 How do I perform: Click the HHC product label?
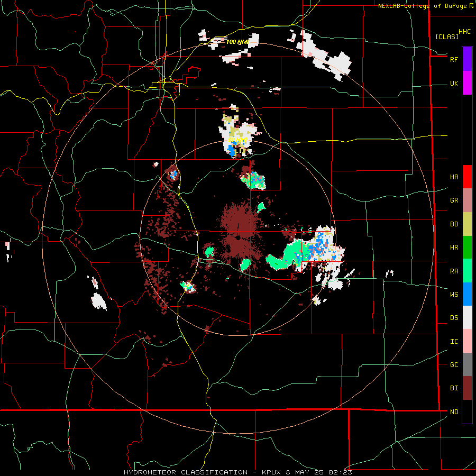[x=464, y=32]
